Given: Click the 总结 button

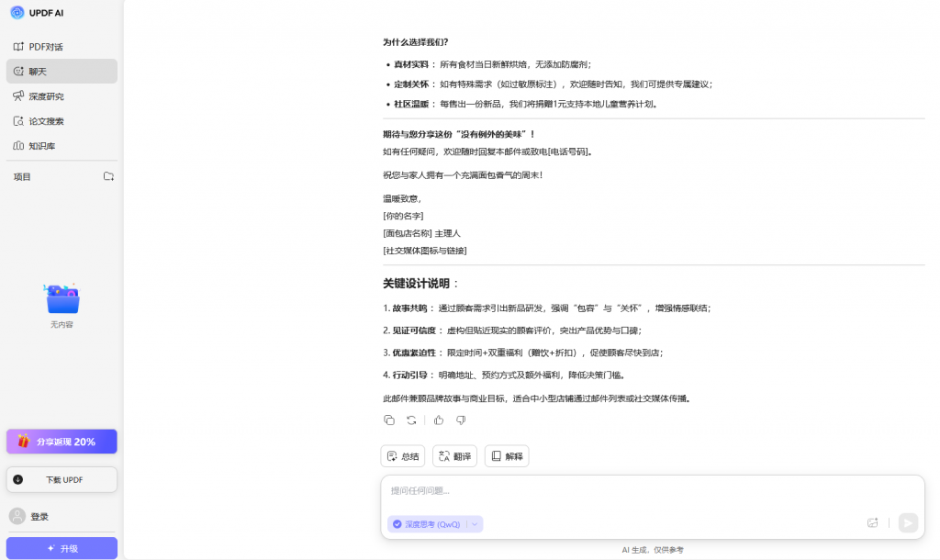Looking at the screenshot, I should pos(403,456).
